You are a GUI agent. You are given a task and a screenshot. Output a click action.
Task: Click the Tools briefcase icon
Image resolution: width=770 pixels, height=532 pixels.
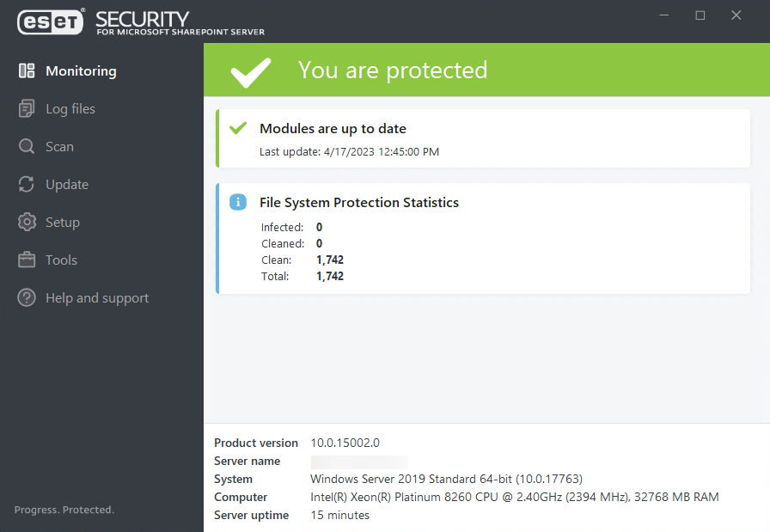click(x=27, y=260)
